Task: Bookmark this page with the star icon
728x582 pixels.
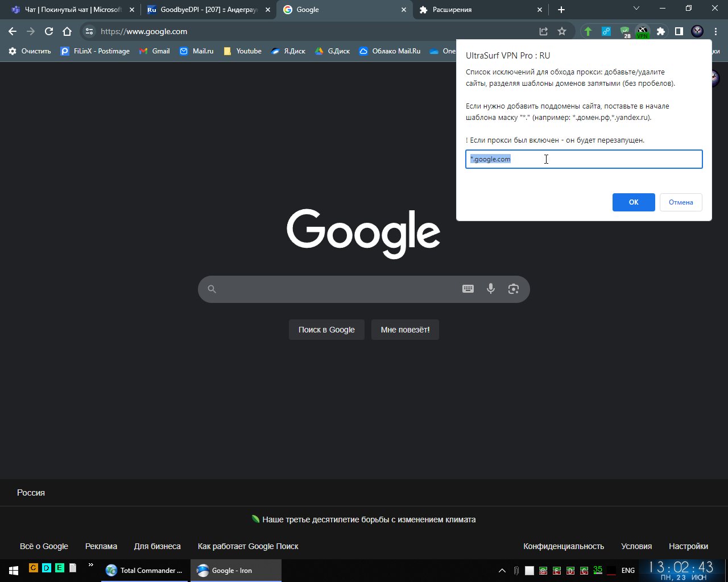Action: (562, 31)
